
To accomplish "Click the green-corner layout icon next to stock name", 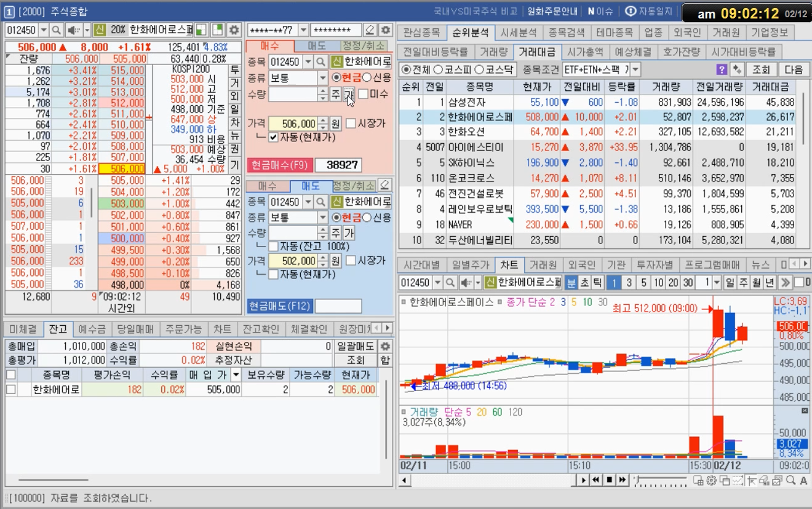I will click(202, 30).
